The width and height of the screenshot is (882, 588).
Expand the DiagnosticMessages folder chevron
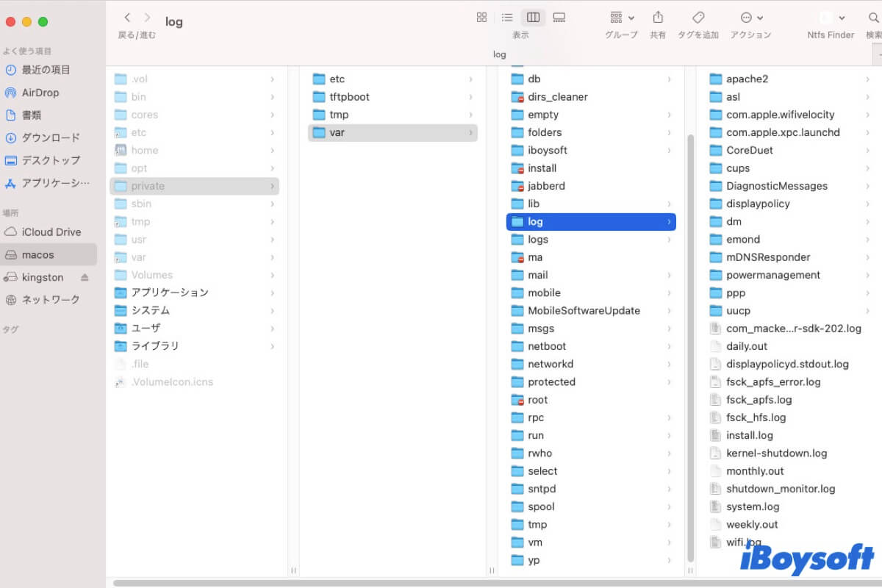click(x=867, y=186)
